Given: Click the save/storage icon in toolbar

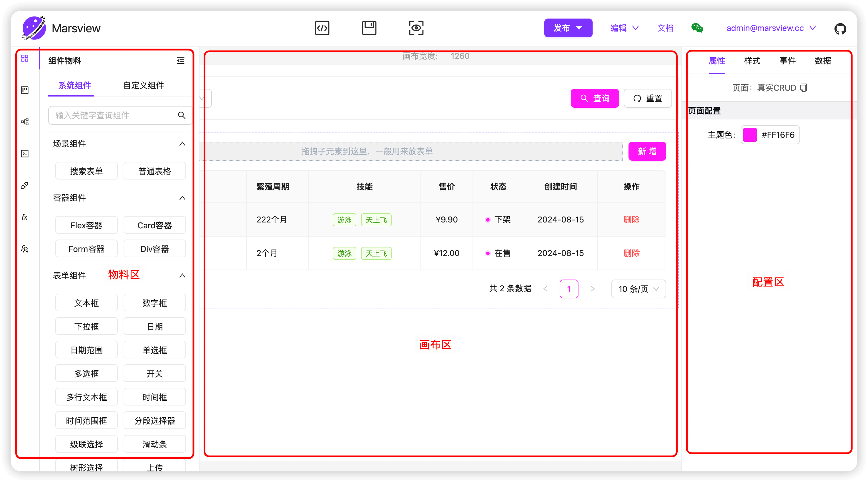Looking at the screenshot, I should (369, 28).
